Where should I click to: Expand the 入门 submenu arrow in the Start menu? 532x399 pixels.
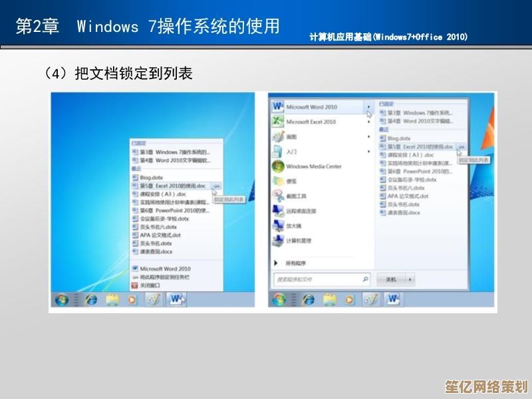[x=369, y=152]
